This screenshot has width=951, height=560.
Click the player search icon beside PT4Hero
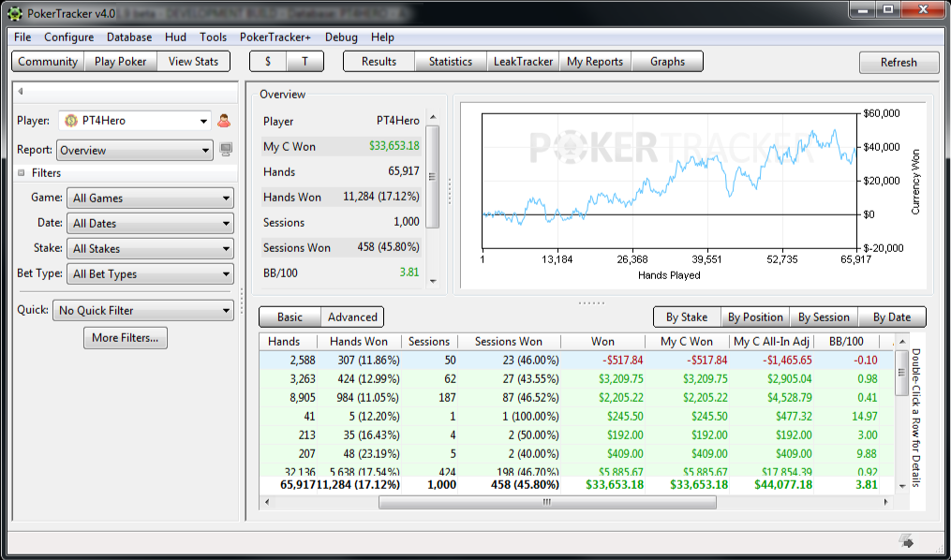(224, 121)
